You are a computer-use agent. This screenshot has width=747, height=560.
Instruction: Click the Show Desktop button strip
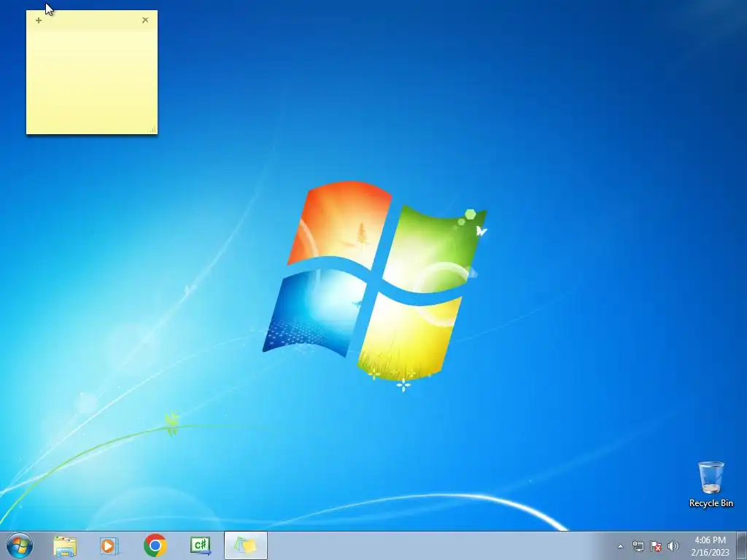742,546
